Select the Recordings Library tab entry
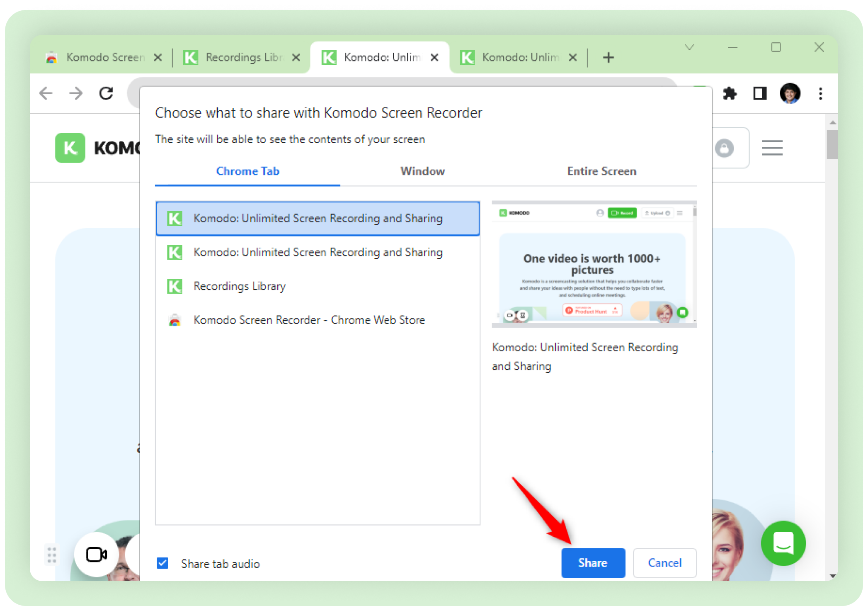The width and height of the screenshot is (868, 606). [318, 286]
